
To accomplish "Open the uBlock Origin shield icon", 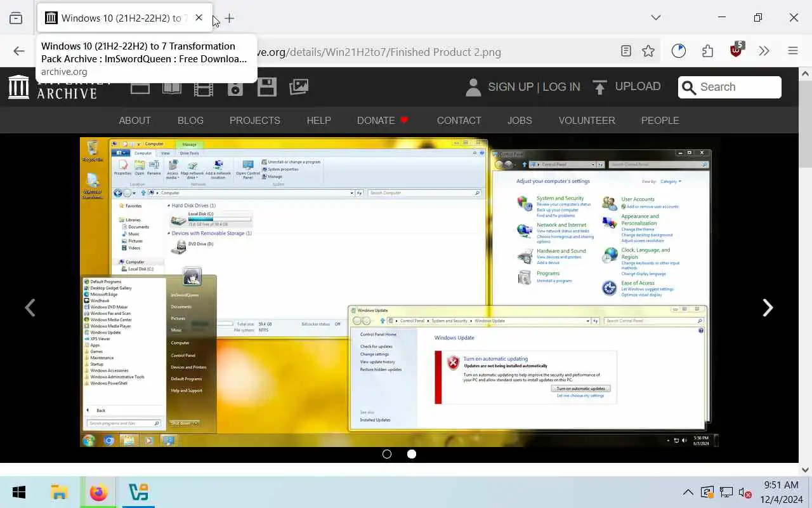I will [x=737, y=50].
